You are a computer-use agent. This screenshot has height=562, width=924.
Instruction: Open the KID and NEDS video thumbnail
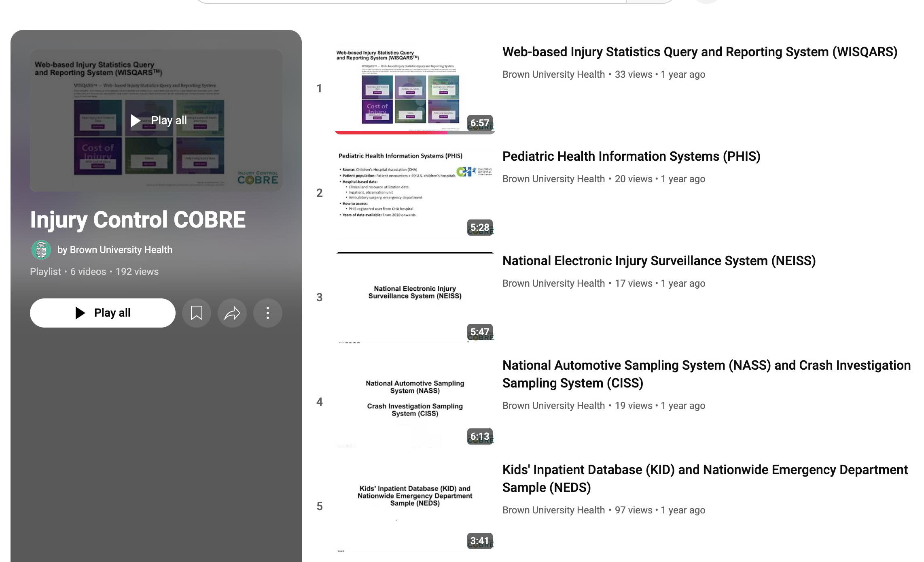tap(415, 507)
